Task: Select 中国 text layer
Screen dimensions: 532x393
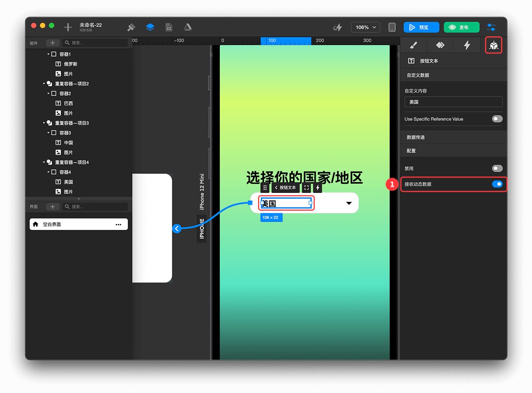Action: (68, 143)
